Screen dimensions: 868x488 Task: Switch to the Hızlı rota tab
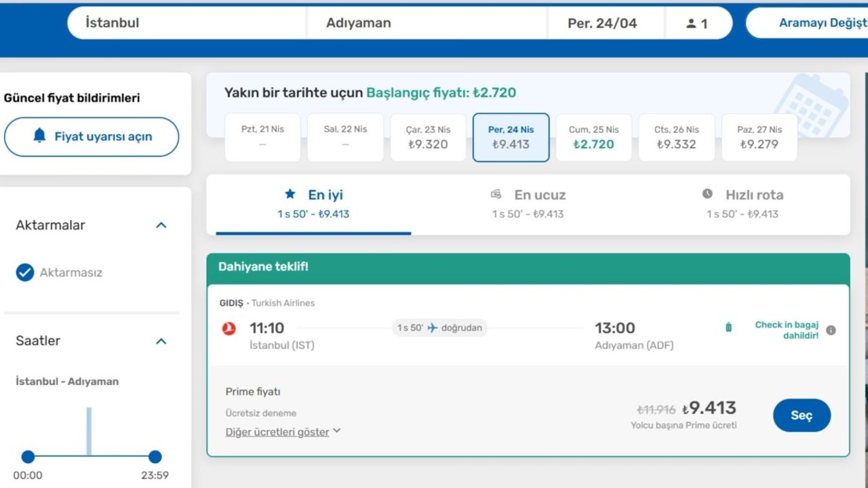[x=743, y=203]
